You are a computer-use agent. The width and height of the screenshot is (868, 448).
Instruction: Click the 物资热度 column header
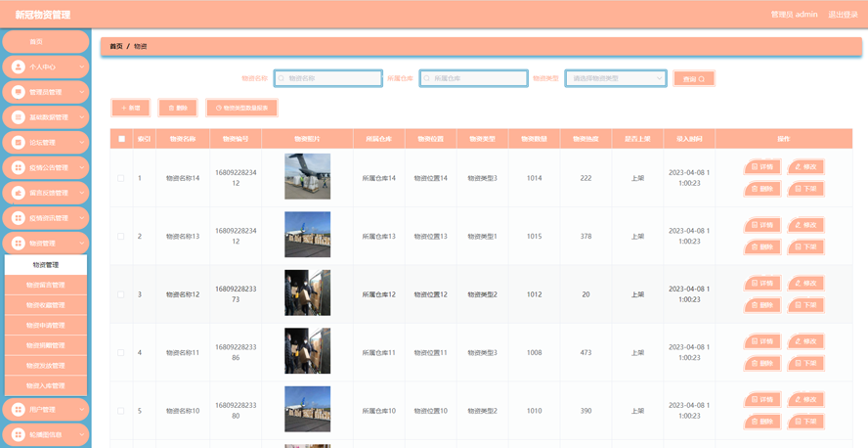586,139
